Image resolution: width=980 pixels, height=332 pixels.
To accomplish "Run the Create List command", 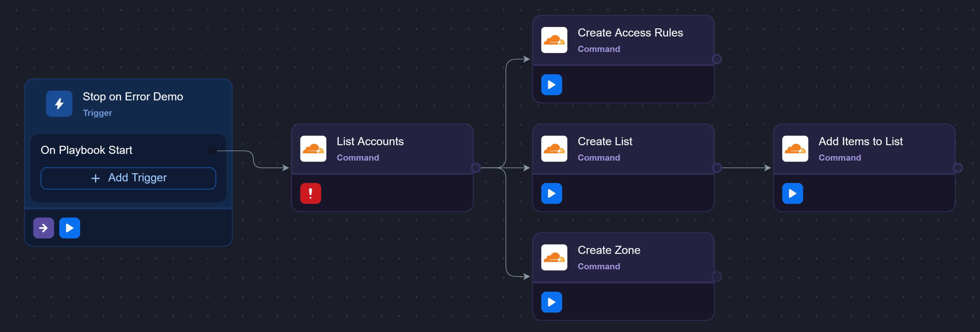I will pyautogui.click(x=551, y=193).
